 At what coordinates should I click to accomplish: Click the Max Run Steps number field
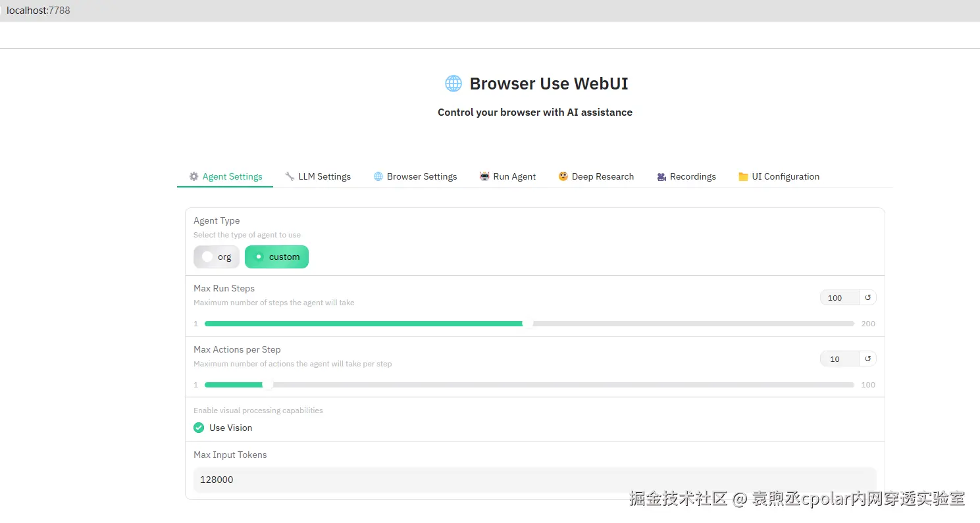(x=840, y=297)
